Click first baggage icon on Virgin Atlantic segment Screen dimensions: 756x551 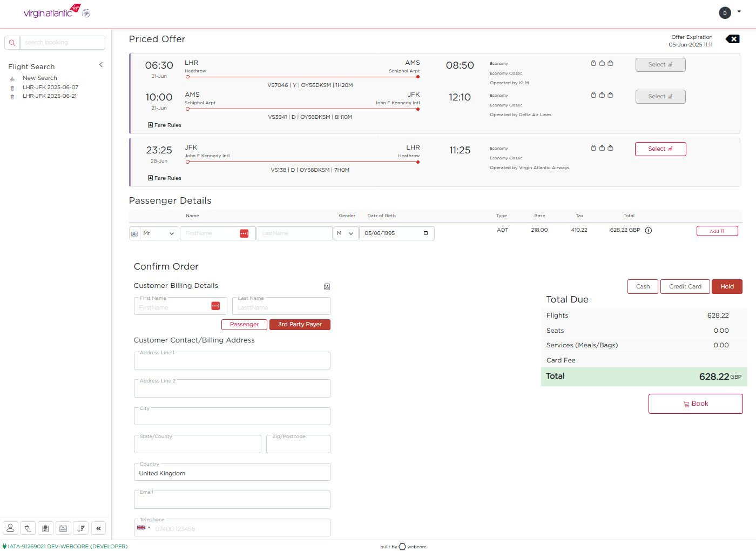(593, 148)
